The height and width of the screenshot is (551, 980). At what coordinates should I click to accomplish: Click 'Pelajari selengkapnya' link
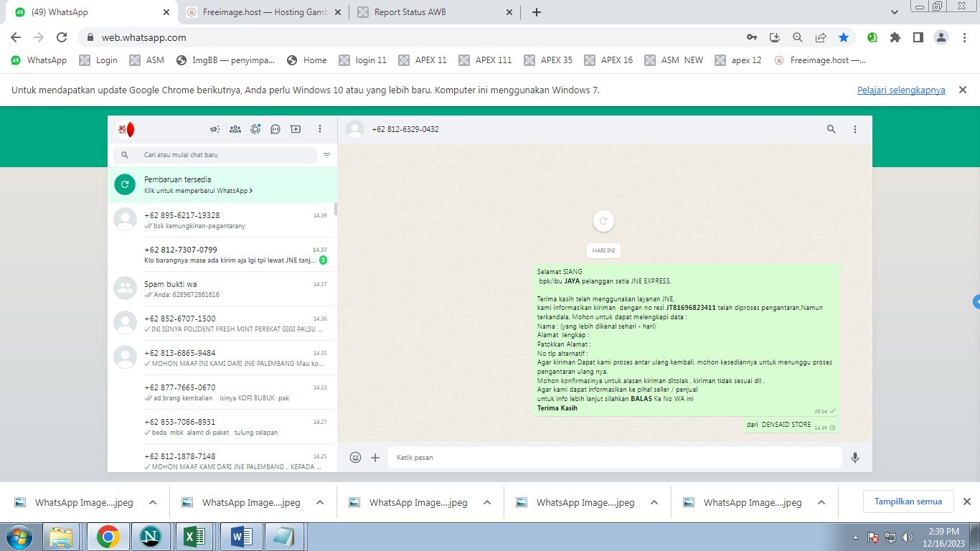pos(901,90)
